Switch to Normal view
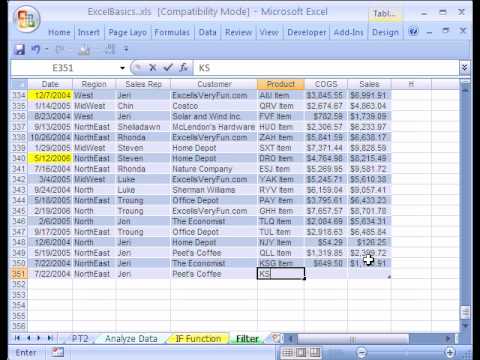The width and height of the screenshot is (480, 360). click(x=288, y=352)
